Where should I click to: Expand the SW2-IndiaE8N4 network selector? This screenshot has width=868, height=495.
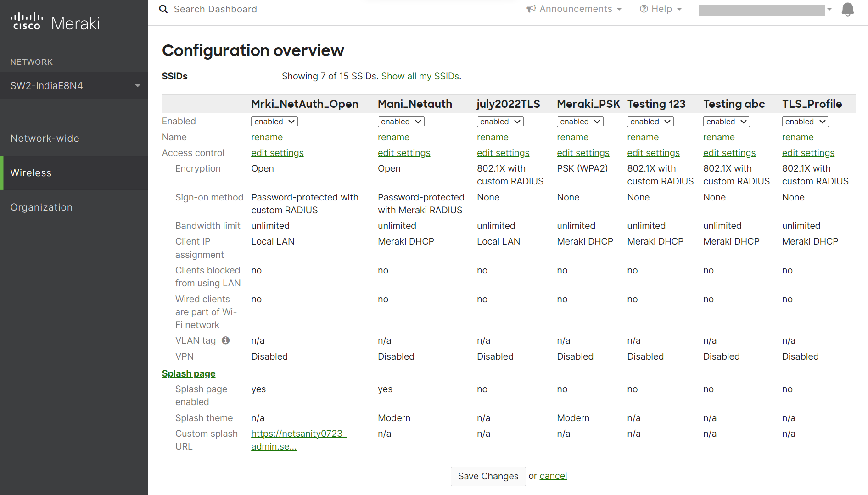pos(74,86)
